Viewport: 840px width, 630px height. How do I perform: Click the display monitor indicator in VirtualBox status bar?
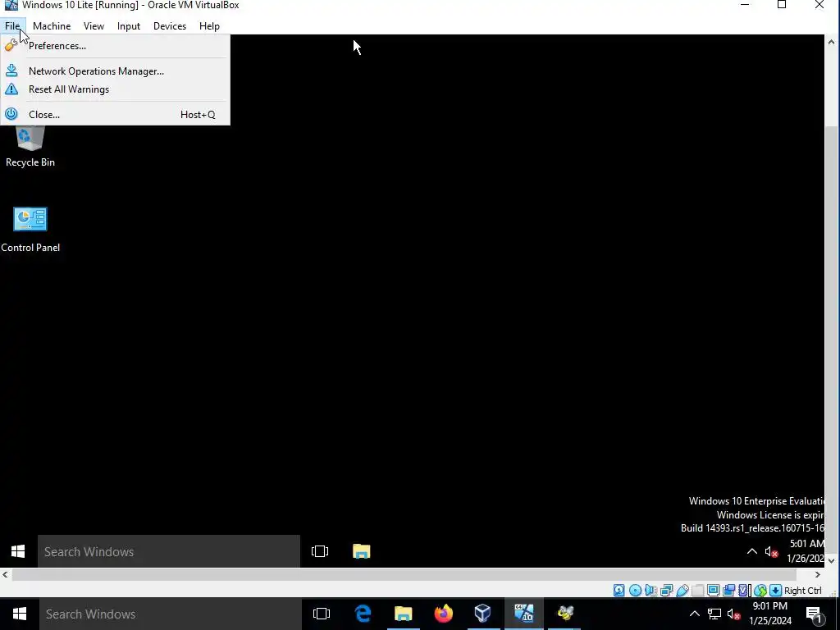coord(713,591)
